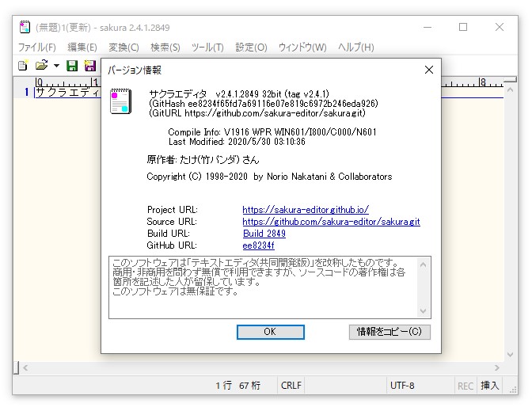
Task: Open the ヘルプ(H) menu
Action: pyautogui.click(x=356, y=48)
